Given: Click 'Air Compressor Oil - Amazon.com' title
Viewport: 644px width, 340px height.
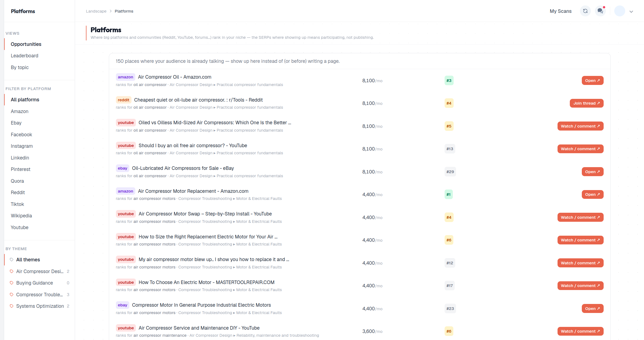Looking at the screenshot, I should [x=175, y=77].
